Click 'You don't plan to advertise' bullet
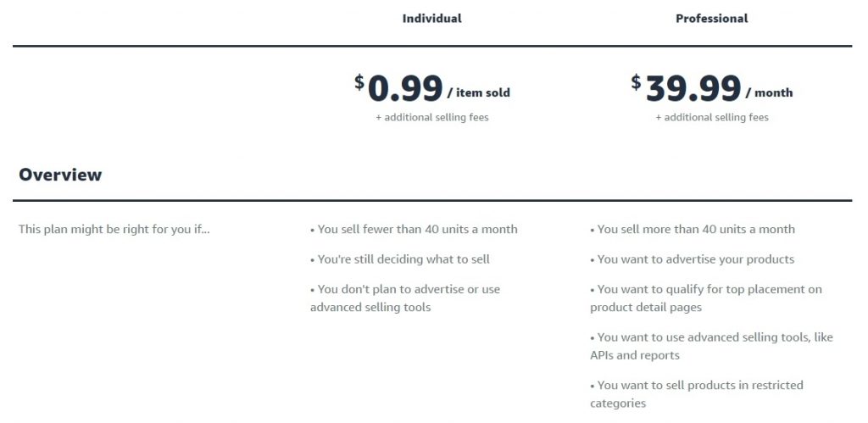Screen dimensions: 868x423 click(x=404, y=298)
